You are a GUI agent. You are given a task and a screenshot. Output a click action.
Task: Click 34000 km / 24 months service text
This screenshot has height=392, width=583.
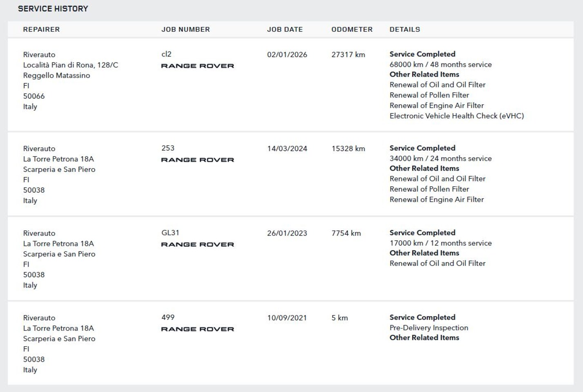441,158
